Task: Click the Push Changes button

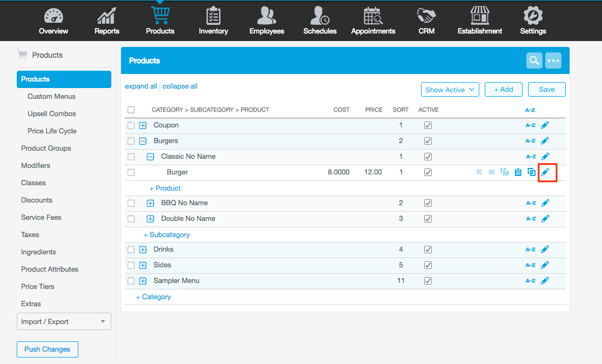Action: click(x=48, y=349)
